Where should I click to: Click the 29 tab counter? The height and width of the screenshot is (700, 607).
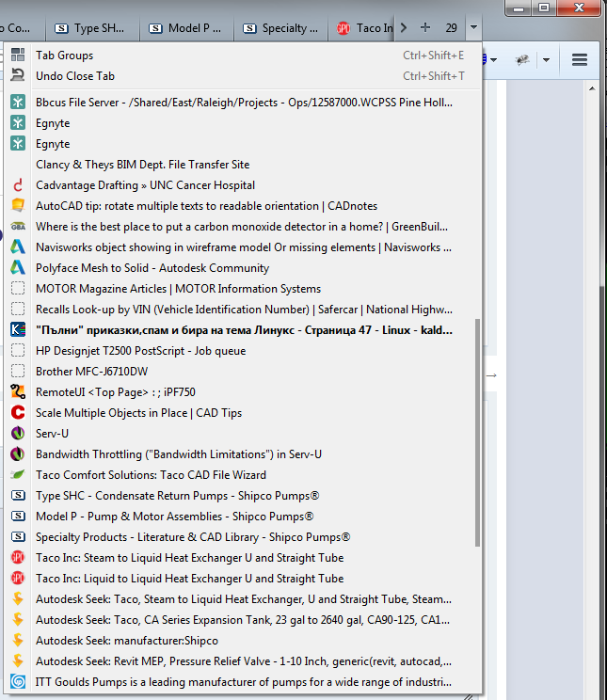(451, 28)
